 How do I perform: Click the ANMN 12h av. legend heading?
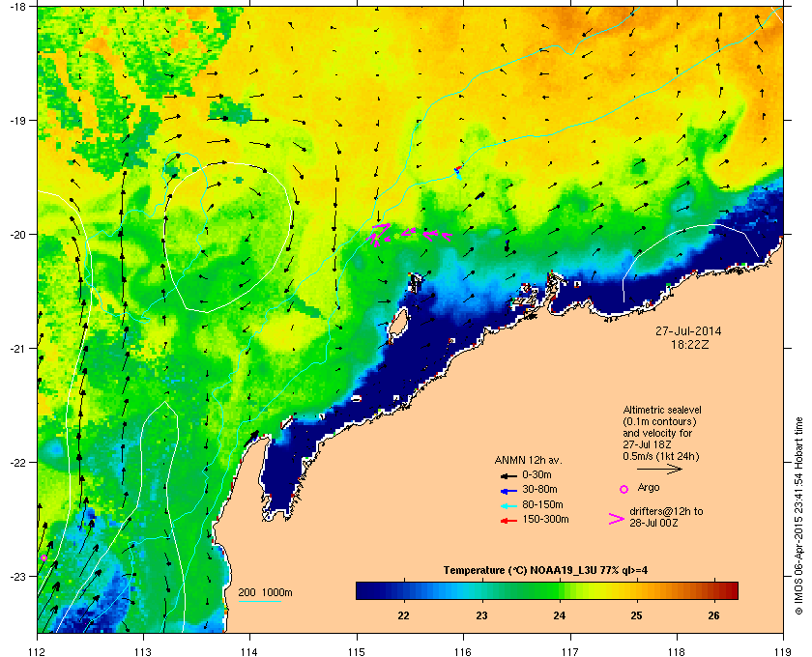[528, 460]
